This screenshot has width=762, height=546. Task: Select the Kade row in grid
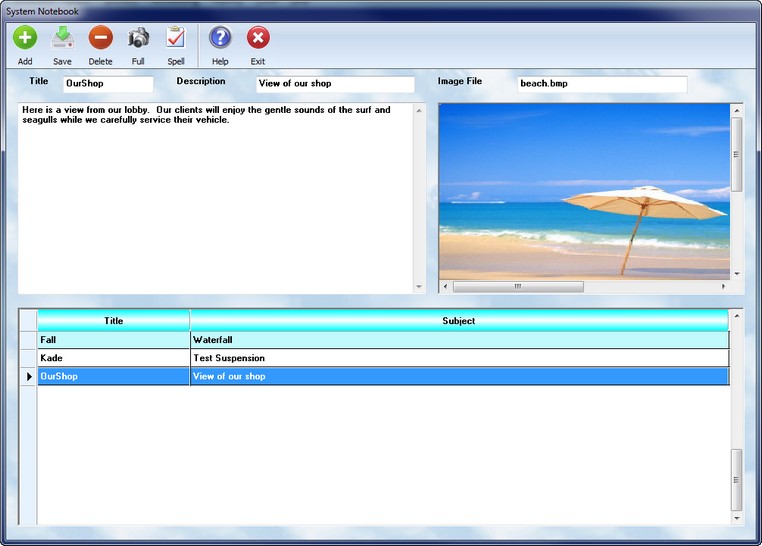[x=113, y=358]
